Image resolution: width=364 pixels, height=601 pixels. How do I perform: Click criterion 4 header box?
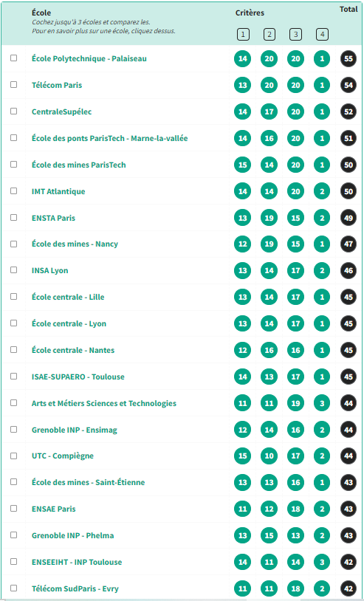(322, 35)
